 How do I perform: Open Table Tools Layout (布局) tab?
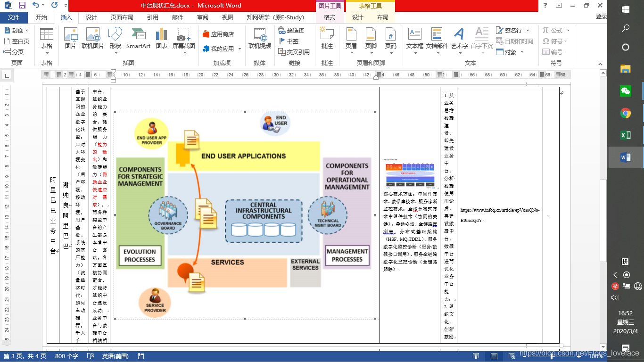(382, 17)
